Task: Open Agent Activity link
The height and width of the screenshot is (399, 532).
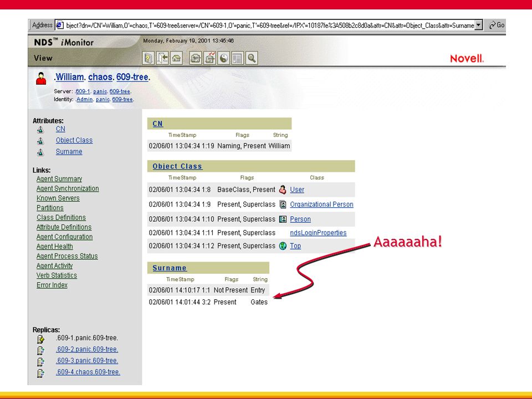Action: point(55,265)
